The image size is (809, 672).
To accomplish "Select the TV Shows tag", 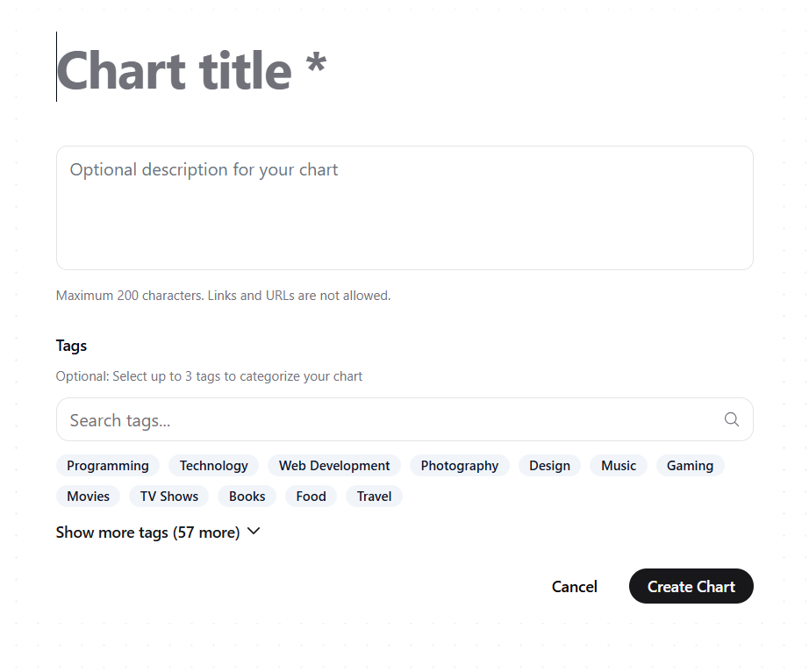I will click(x=168, y=496).
